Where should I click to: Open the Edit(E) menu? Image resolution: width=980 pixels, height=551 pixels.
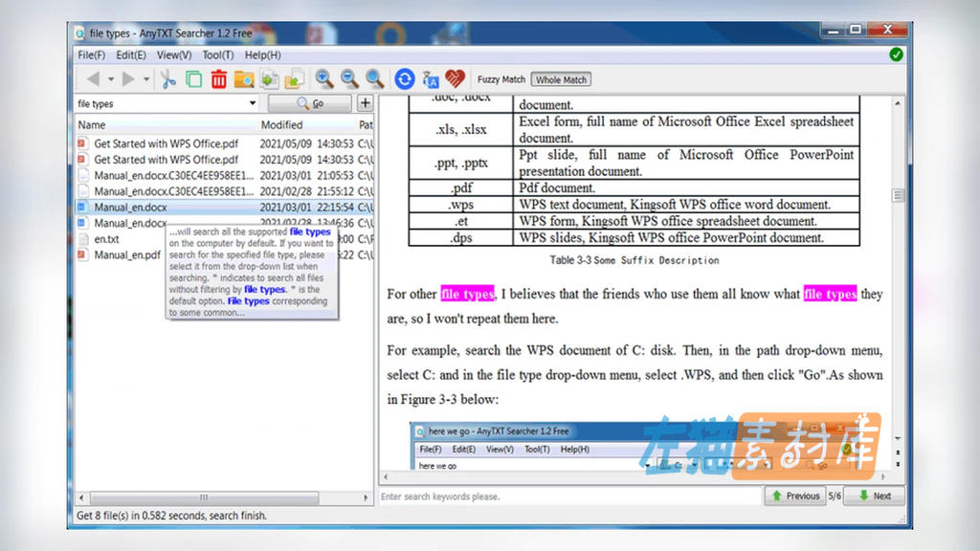point(131,55)
